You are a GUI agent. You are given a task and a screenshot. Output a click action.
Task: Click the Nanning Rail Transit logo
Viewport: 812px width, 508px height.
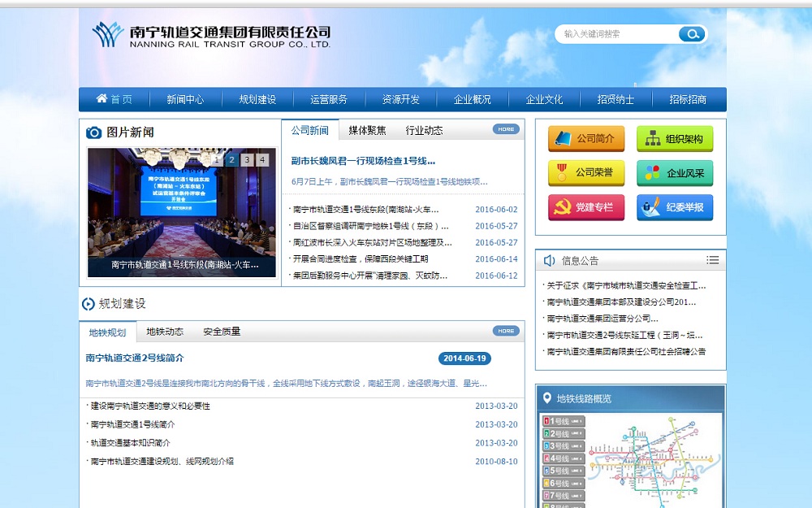pyautogui.click(x=211, y=35)
